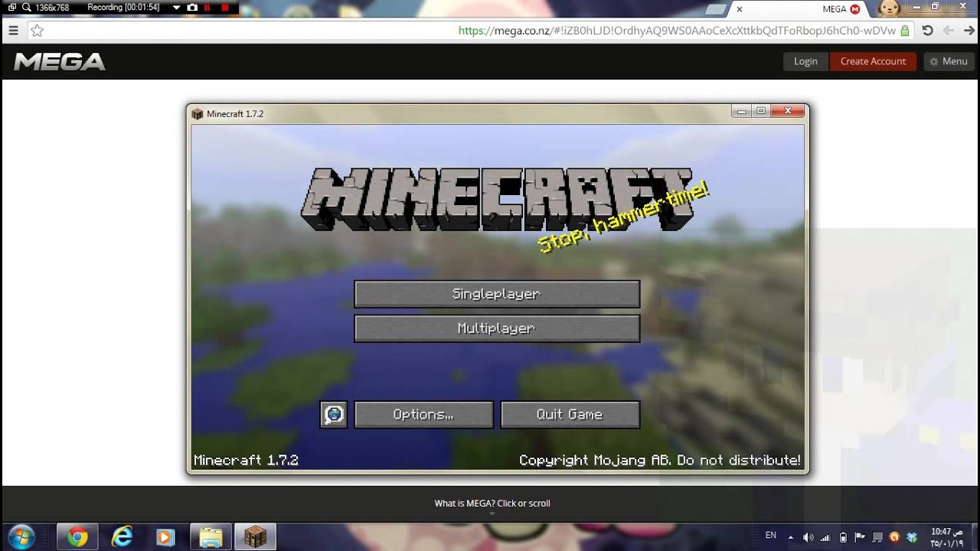Pause the screen recording

click(207, 8)
